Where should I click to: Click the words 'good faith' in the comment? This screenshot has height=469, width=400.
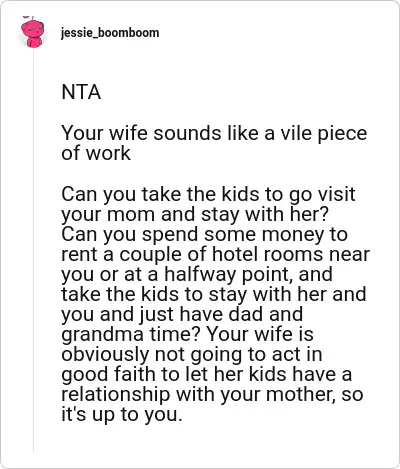(x=109, y=374)
